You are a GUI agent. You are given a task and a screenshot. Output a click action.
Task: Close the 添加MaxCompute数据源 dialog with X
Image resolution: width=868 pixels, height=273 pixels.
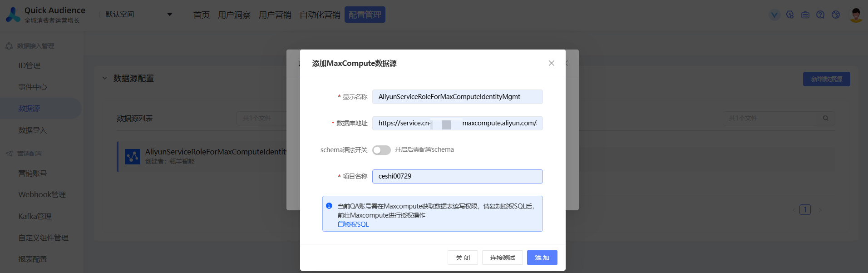coord(551,63)
